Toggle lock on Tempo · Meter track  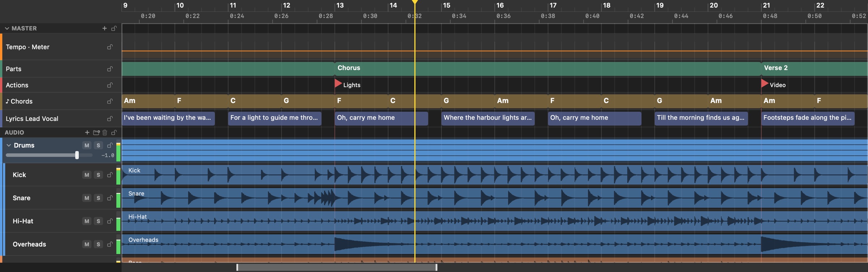tap(110, 47)
